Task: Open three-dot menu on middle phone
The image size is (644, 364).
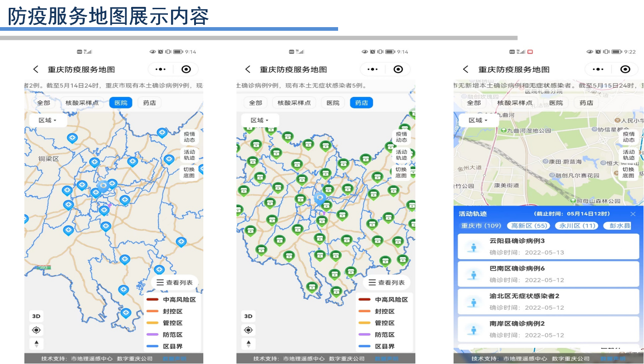Action: point(373,69)
